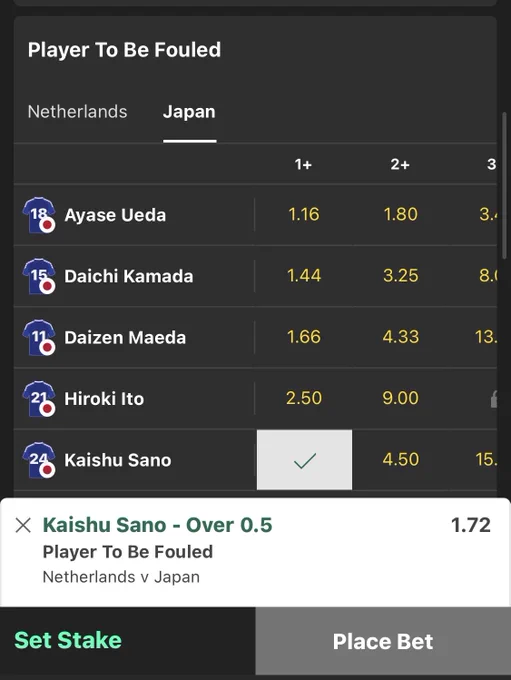
Task: Select the Japan tab
Action: pos(189,112)
